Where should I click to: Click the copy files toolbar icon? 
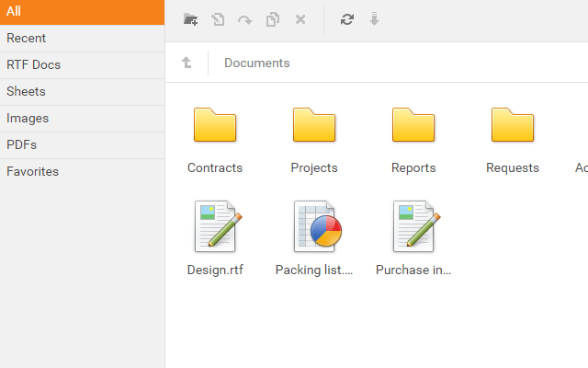[x=272, y=19]
